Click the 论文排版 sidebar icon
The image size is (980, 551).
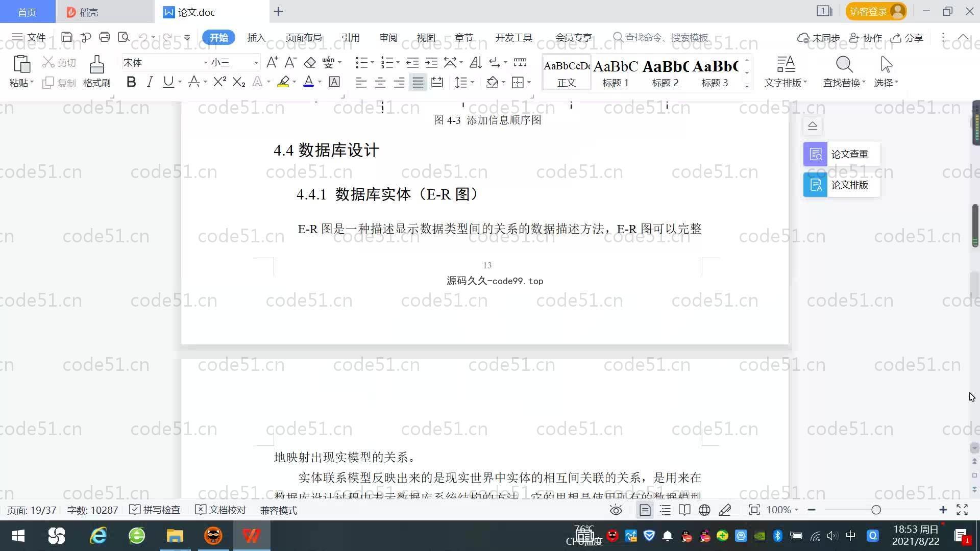click(815, 185)
